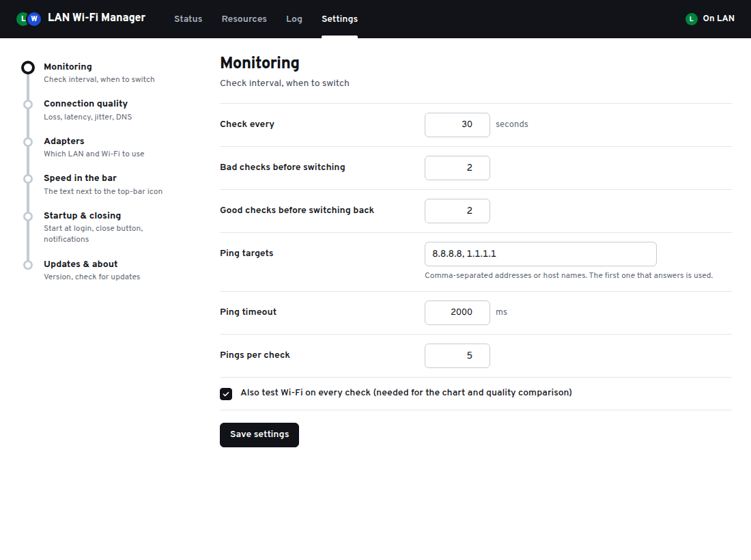
Task: Toggle Also test Wi-Fi on every check
Action: tap(226, 394)
